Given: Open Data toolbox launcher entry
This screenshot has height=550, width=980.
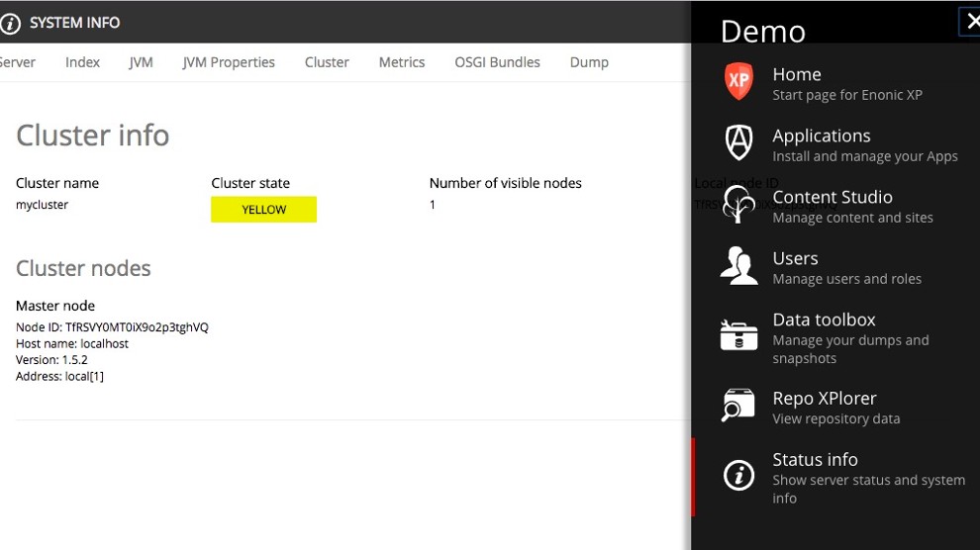Looking at the screenshot, I should [835, 336].
